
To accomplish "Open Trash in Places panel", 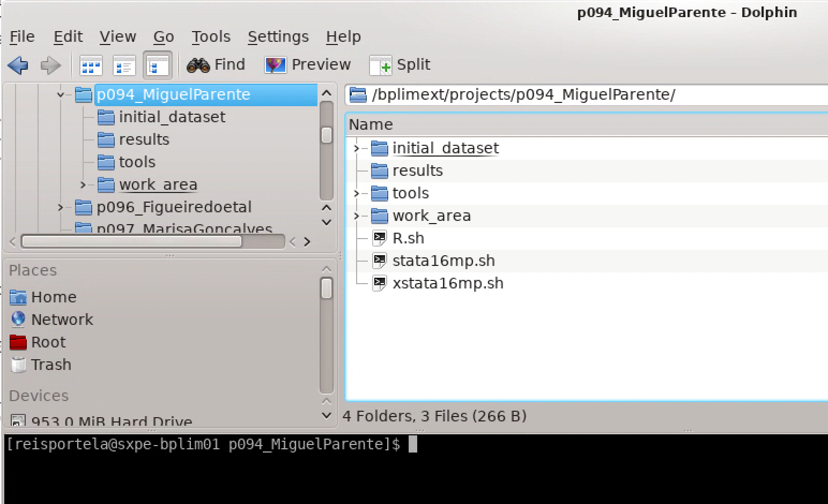I will pyautogui.click(x=50, y=365).
